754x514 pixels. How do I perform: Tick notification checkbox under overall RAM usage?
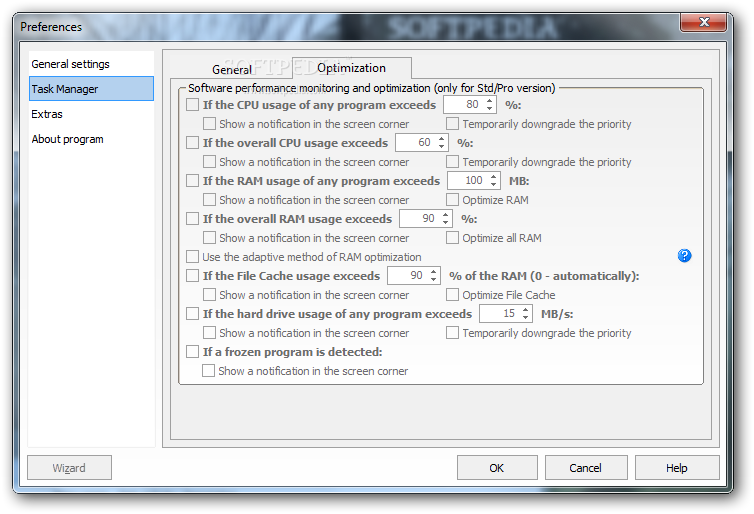tap(209, 238)
